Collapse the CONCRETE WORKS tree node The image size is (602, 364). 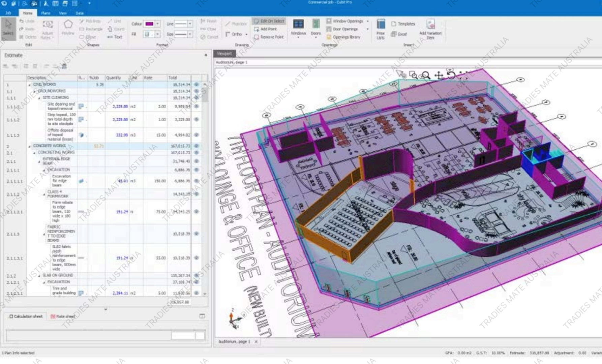pos(30,146)
